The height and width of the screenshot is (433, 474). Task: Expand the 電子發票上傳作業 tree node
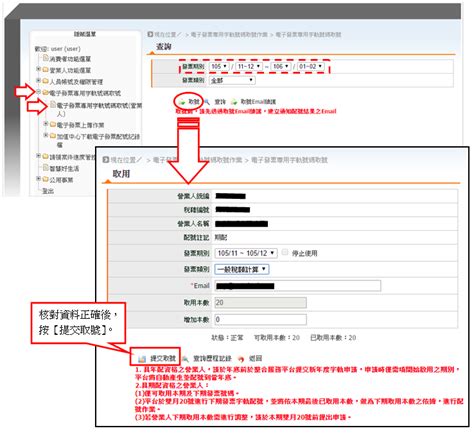[46, 124]
